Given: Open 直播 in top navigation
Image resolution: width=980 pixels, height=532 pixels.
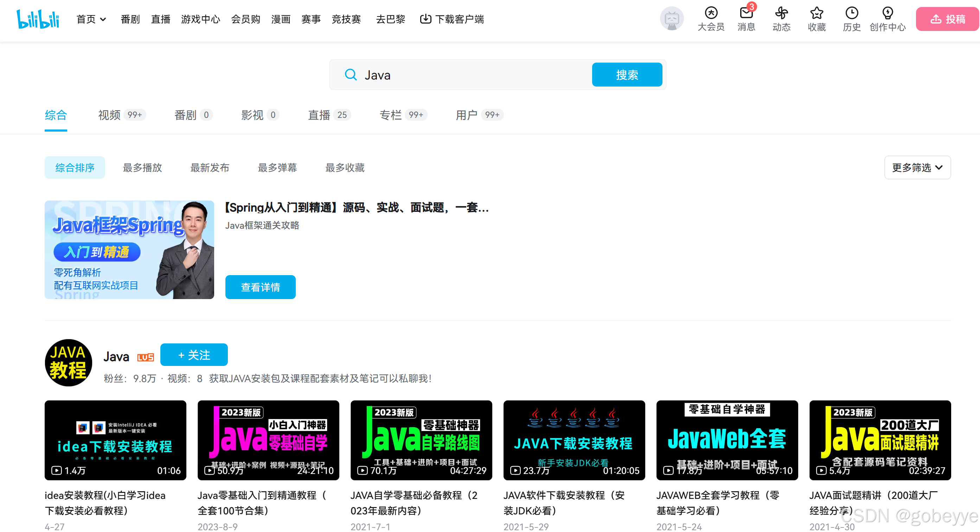Looking at the screenshot, I should (x=161, y=19).
